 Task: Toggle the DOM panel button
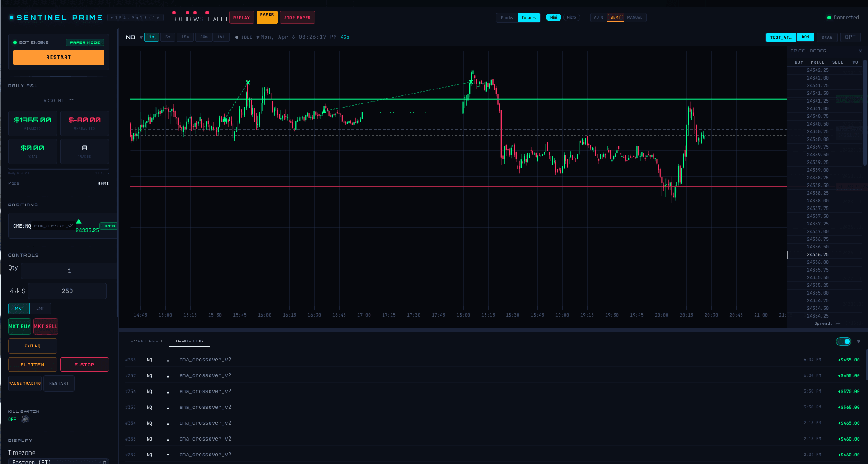(805, 37)
